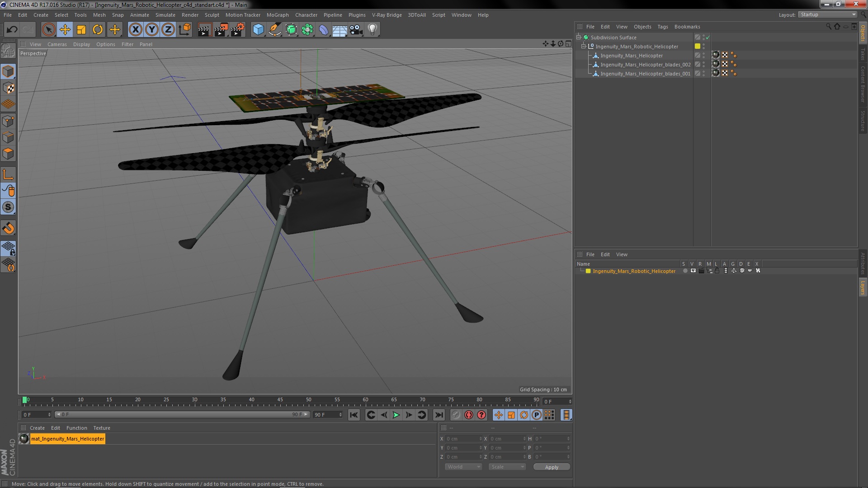Collapse Ingenuity_Mars_Robotic_Helicopter null object
Image resolution: width=868 pixels, height=488 pixels.
tap(583, 47)
